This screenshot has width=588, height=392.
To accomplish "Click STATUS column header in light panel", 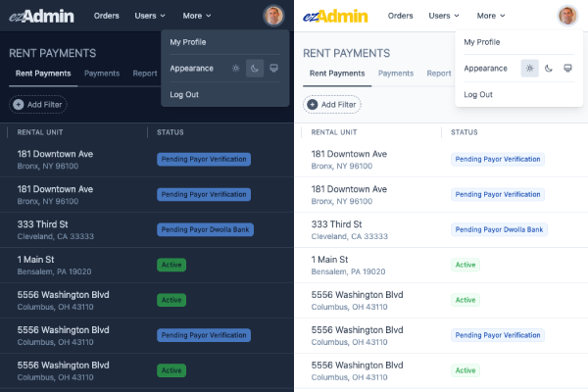I will (x=465, y=132).
